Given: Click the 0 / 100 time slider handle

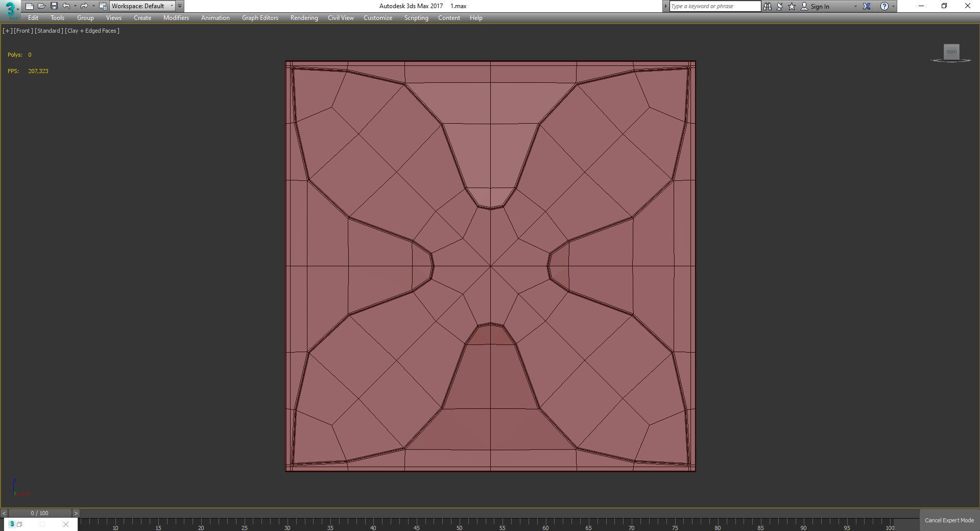Looking at the screenshot, I should [40, 513].
